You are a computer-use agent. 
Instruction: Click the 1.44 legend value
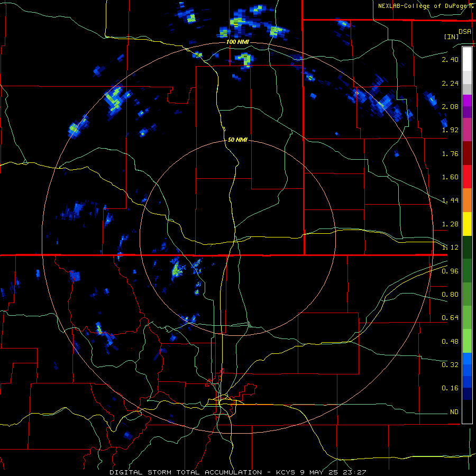tap(450, 200)
